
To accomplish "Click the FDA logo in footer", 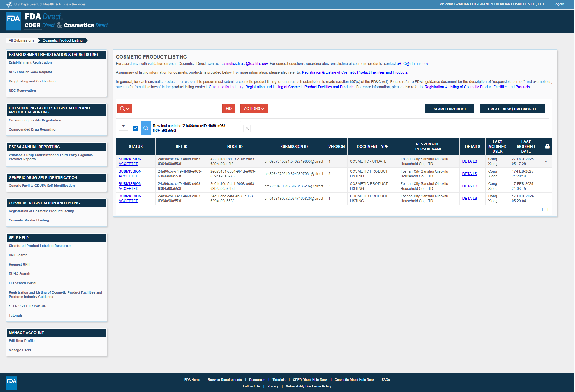I will (11, 382).
